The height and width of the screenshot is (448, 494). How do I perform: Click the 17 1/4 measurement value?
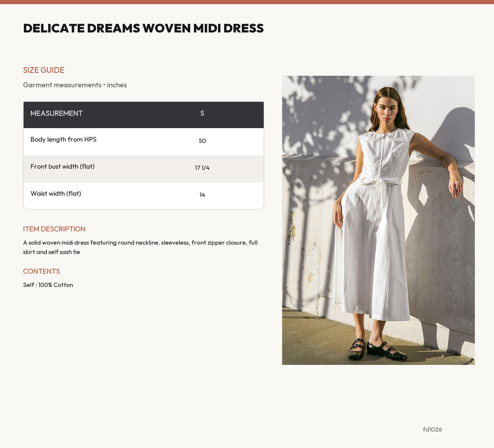pos(202,168)
